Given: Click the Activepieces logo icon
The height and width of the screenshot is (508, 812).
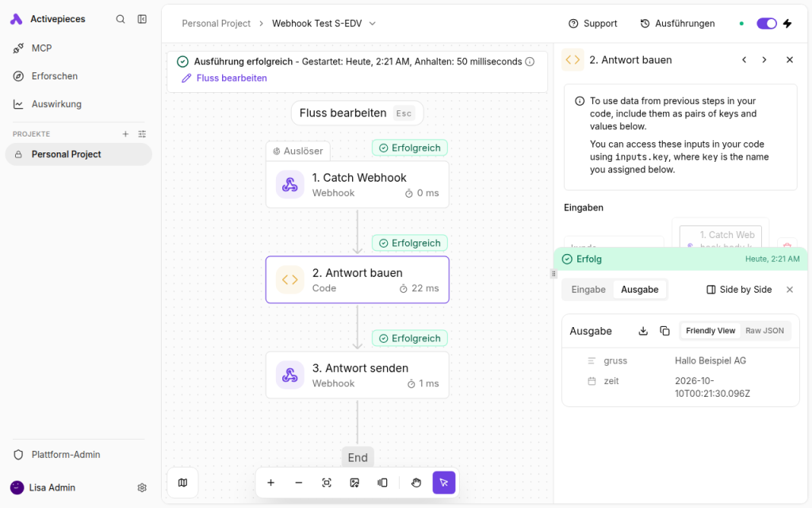Looking at the screenshot, I should tap(16, 19).
